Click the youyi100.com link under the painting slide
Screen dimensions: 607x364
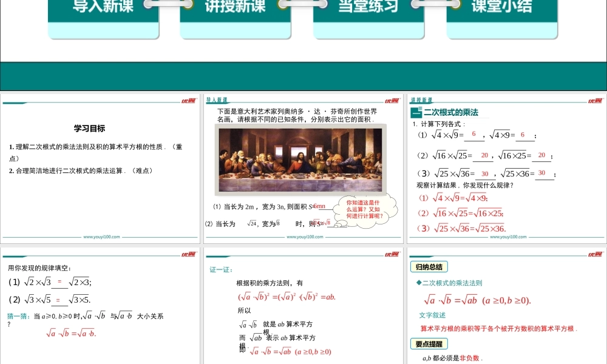tap(305, 237)
